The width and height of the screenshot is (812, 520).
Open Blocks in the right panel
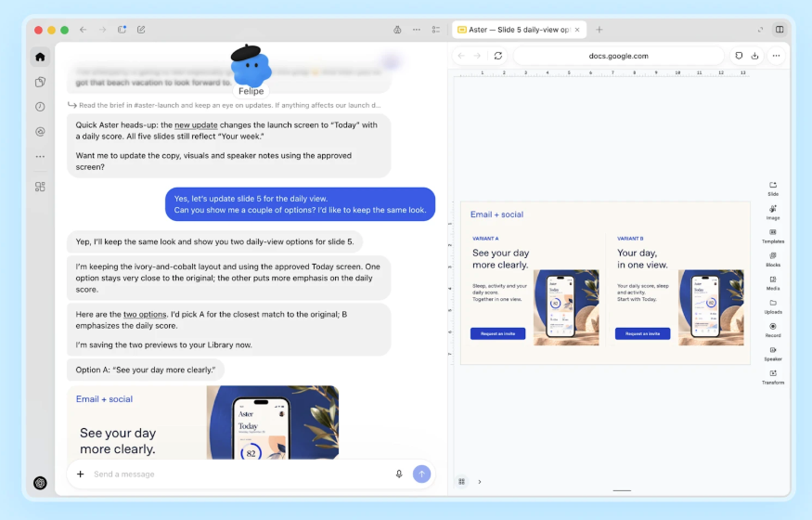(x=773, y=259)
